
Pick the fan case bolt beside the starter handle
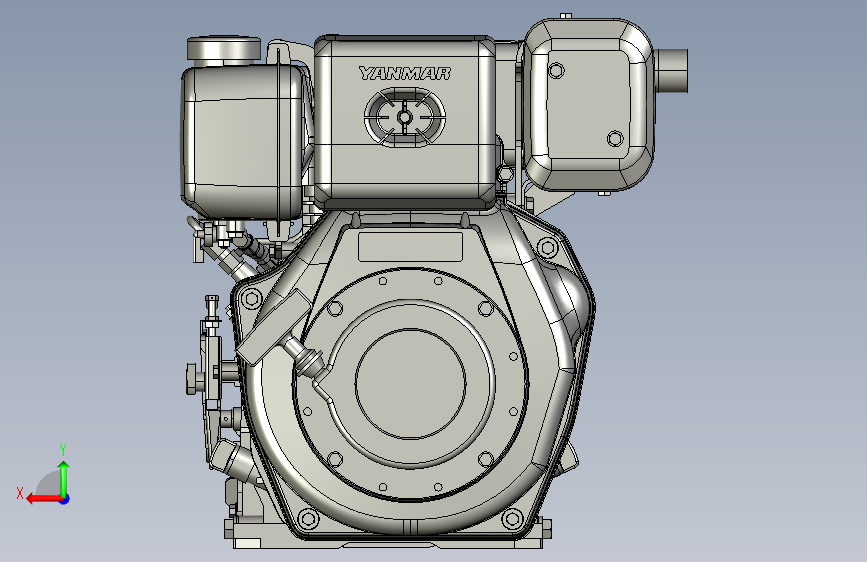click(252, 299)
